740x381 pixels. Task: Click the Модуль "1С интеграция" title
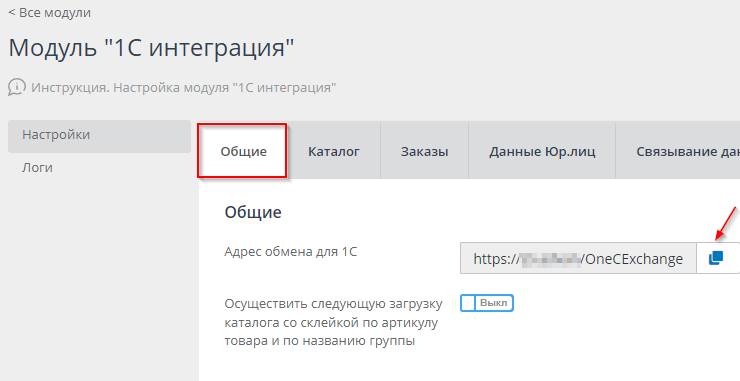pyautogui.click(x=151, y=47)
